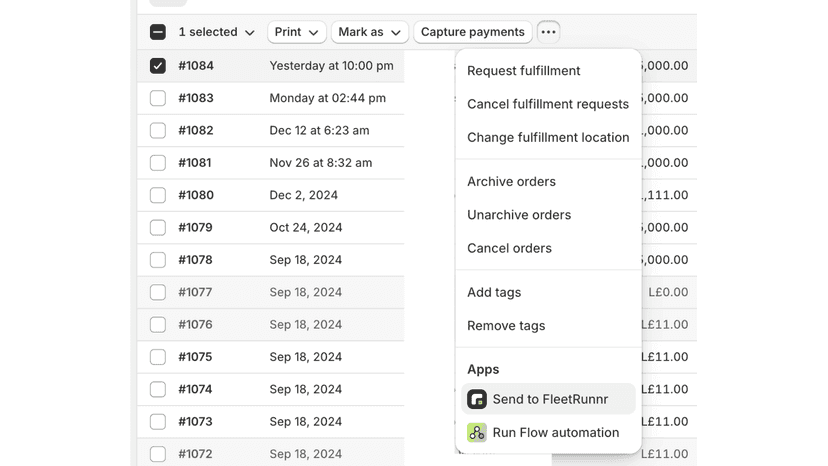Check order #1076 checkbox

coord(157,324)
